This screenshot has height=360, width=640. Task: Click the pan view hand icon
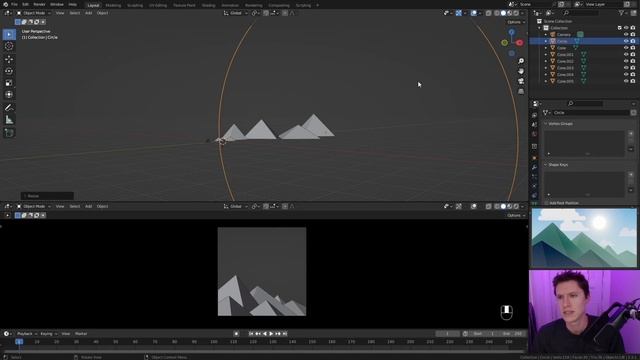[521, 71]
